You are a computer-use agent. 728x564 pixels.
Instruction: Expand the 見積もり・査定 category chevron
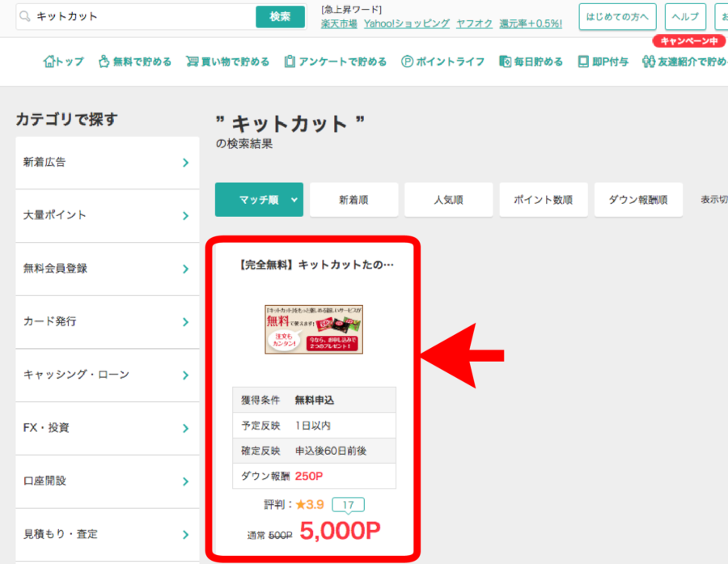coord(186,535)
